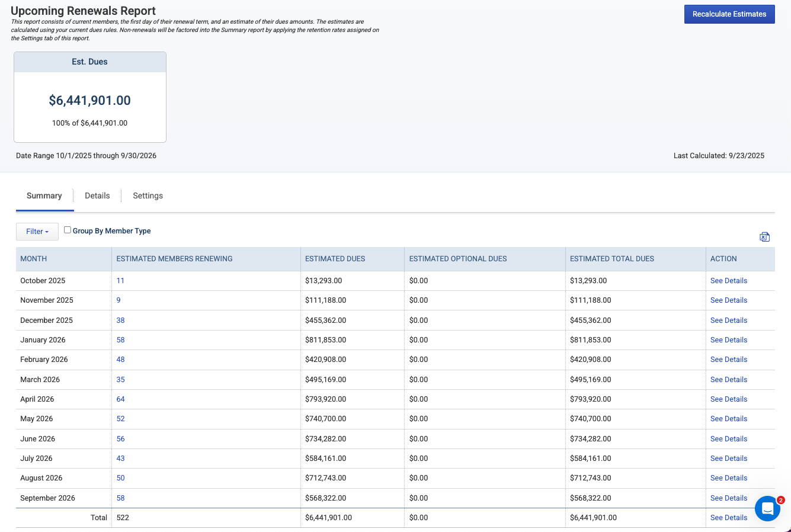
Task: Open the 38 members renewing December 2025
Action: click(x=121, y=321)
